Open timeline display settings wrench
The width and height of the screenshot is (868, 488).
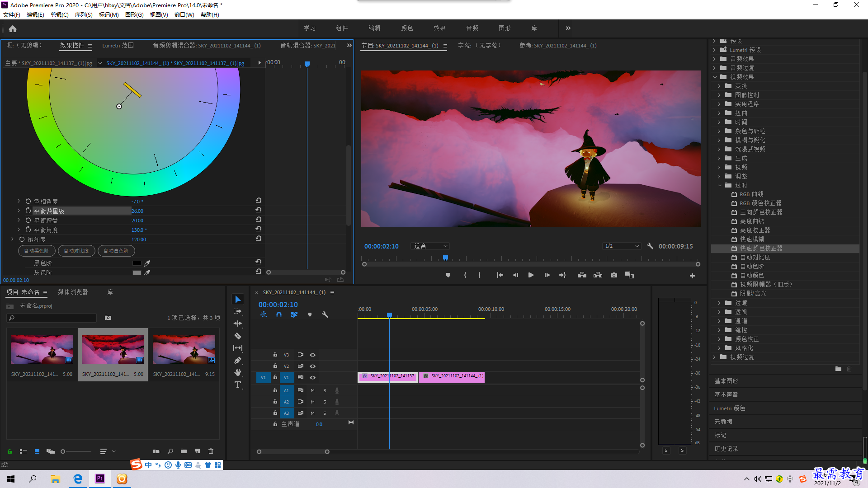(325, 315)
